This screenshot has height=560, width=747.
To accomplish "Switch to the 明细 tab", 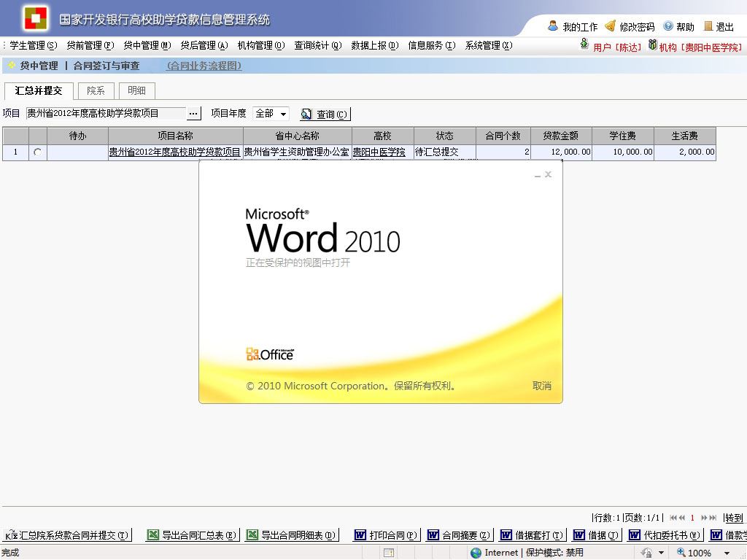I will 136,90.
